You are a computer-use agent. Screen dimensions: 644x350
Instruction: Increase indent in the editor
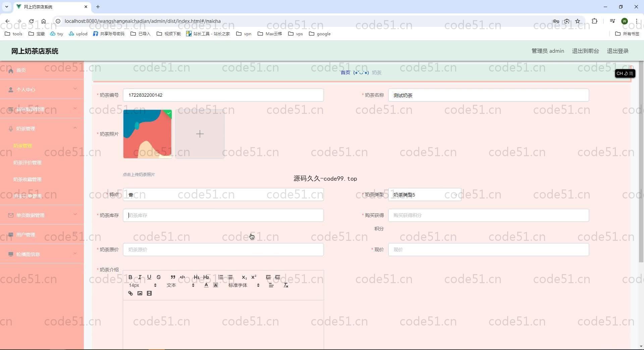pos(278,277)
